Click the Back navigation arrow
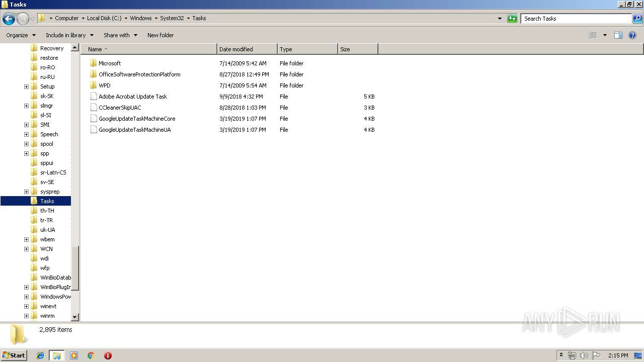This screenshot has width=644, height=362. 9,19
